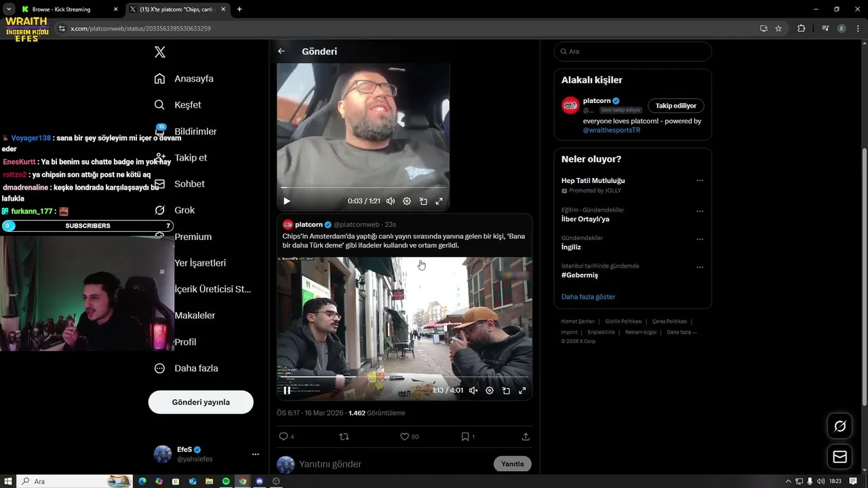Open the floating messages envelope button
This screenshot has width=868, height=488.
click(840, 457)
